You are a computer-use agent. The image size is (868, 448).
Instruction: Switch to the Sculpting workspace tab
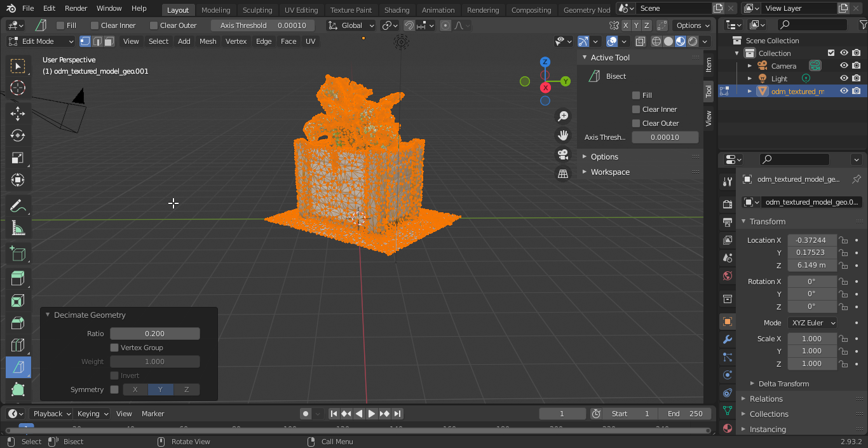[257, 10]
